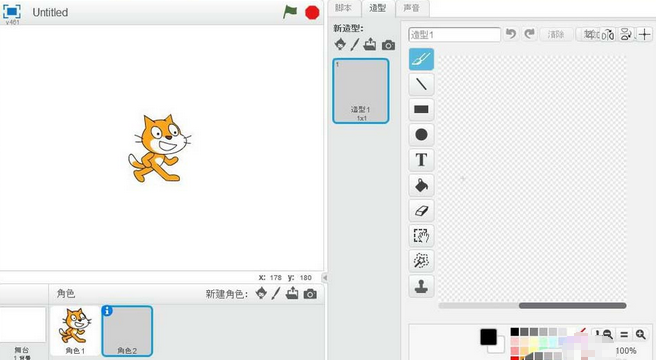
Task: Select the Stamp duplicate tool
Action: (421, 286)
